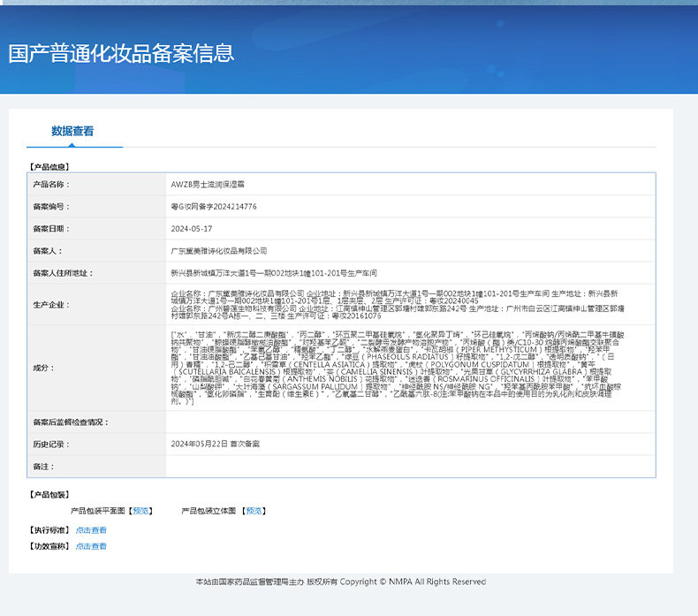Click the registrant 广东黛美雅诗化妆品有限公司
Viewport: 698px width, 616px height.
[218, 251]
